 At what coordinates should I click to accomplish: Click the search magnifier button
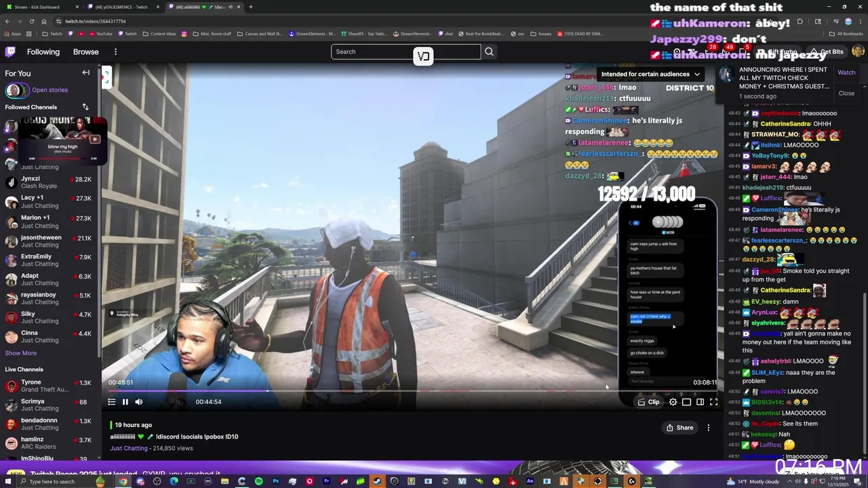489,52
